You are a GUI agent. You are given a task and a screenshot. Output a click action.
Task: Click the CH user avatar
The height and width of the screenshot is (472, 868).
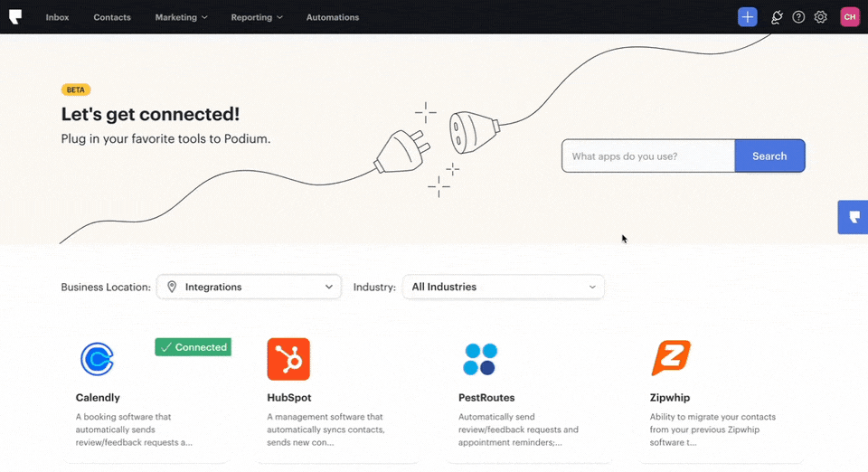849,17
